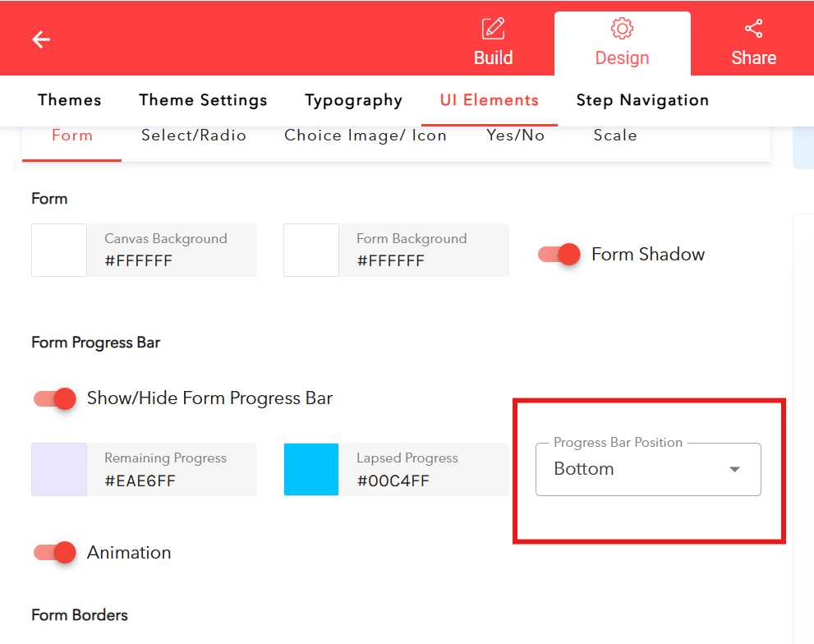Turn off the Animation toggle
Image resolution: width=814 pixels, height=644 pixels.
tap(53, 553)
